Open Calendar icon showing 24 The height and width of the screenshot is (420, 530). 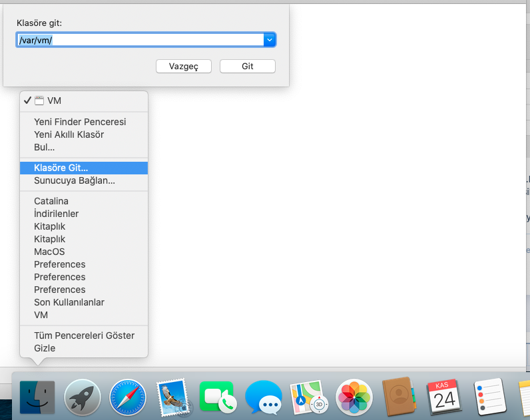click(444, 397)
